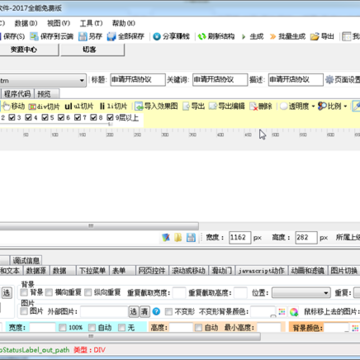Enable the 100% width checkbox
This screenshot has height=360, width=360.
(63, 328)
